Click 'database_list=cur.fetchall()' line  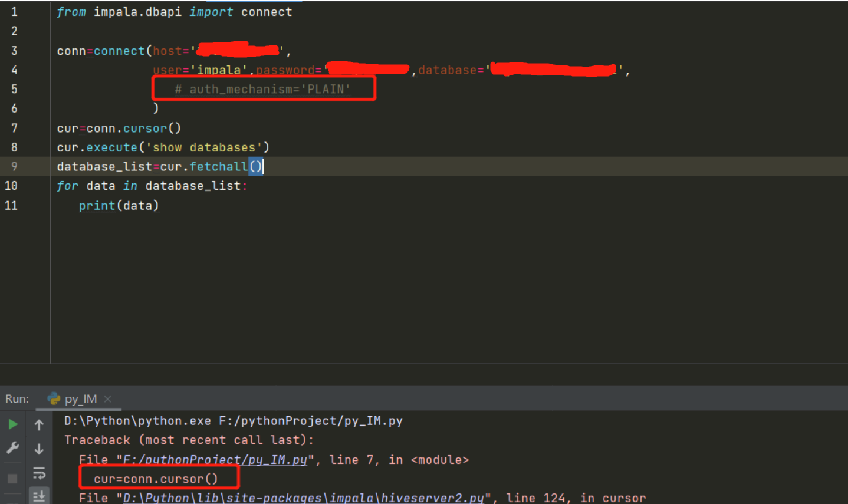(x=160, y=166)
